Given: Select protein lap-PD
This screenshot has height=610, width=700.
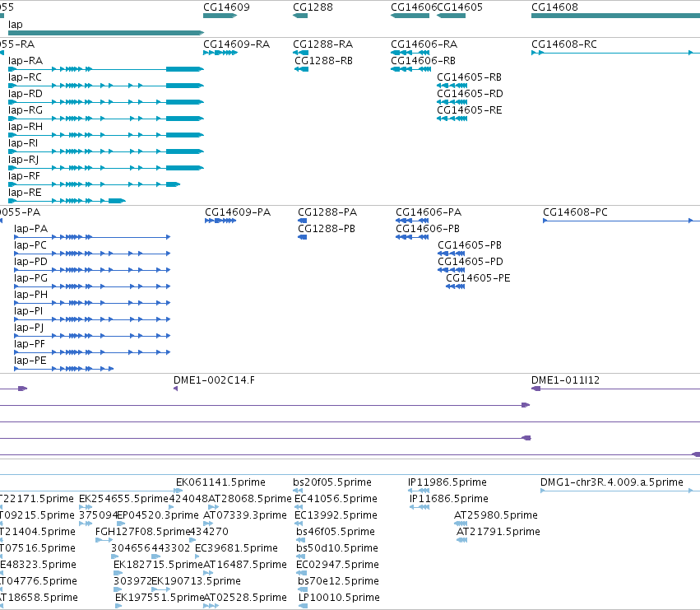Looking at the screenshot, I should click(92, 270).
